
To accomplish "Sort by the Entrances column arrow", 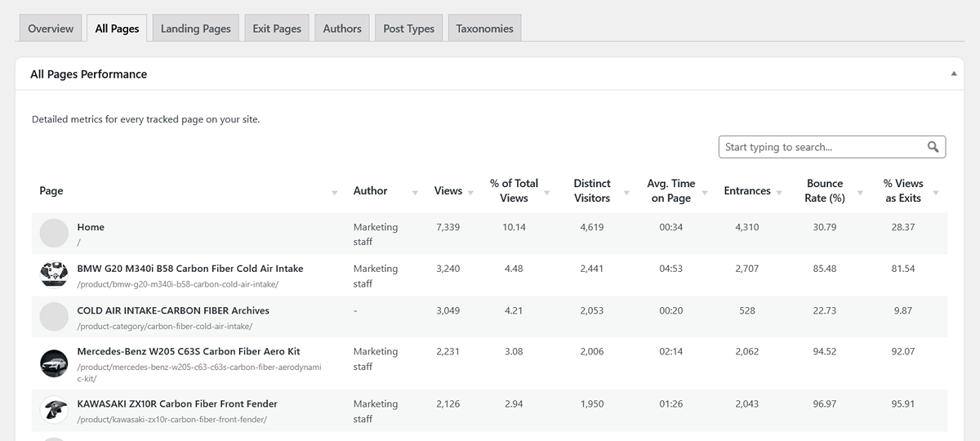I will [x=779, y=194].
